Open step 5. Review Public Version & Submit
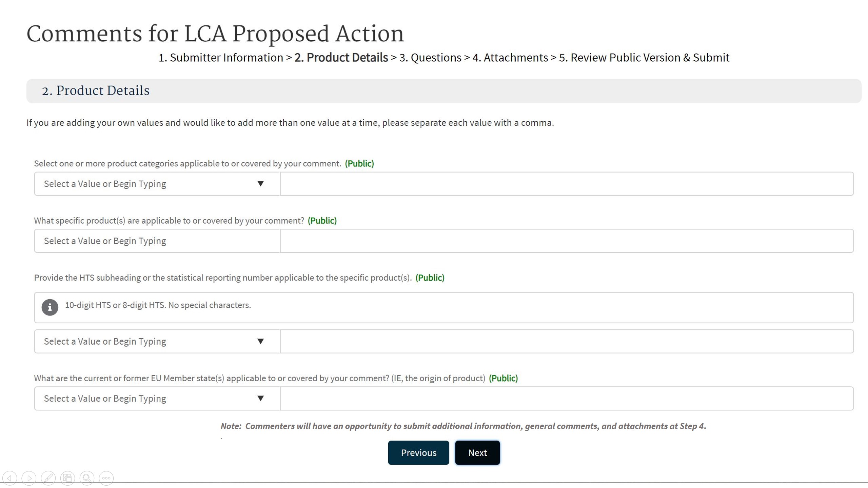Screen dimensions: 868x488 tap(644, 58)
